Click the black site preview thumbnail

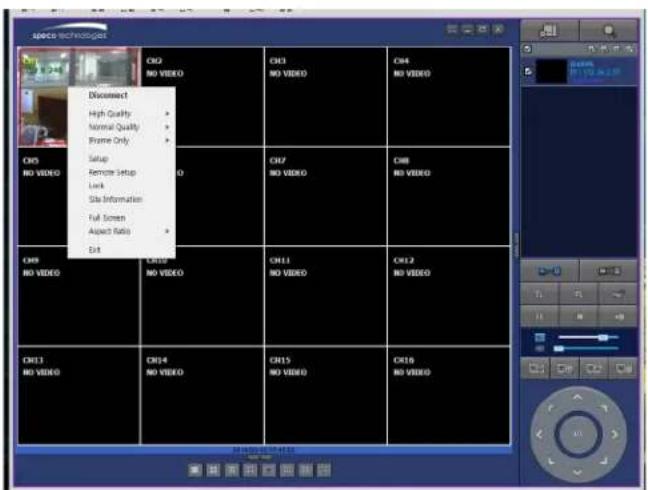click(551, 71)
